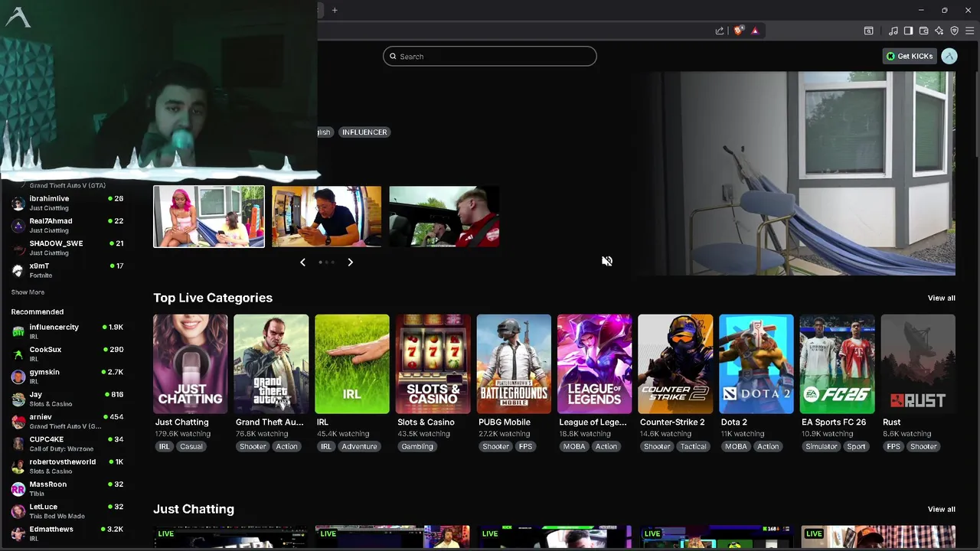Open the Brave VPN shield icon
This screenshot has height=551, width=980.
[x=955, y=31]
